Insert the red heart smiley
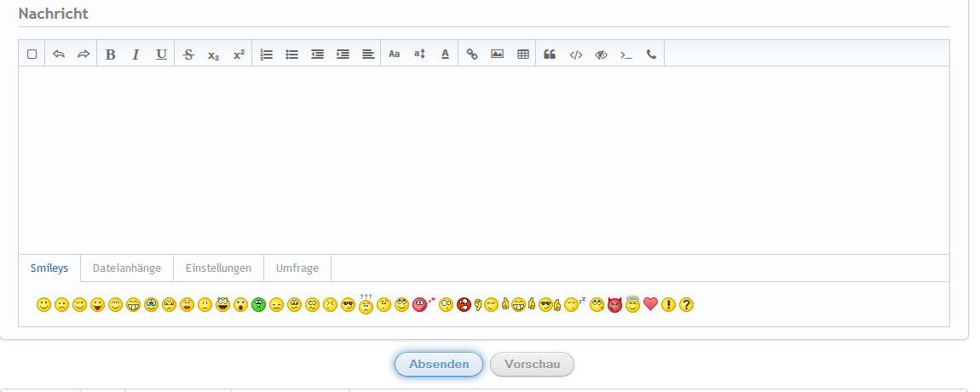 click(650, 304)
